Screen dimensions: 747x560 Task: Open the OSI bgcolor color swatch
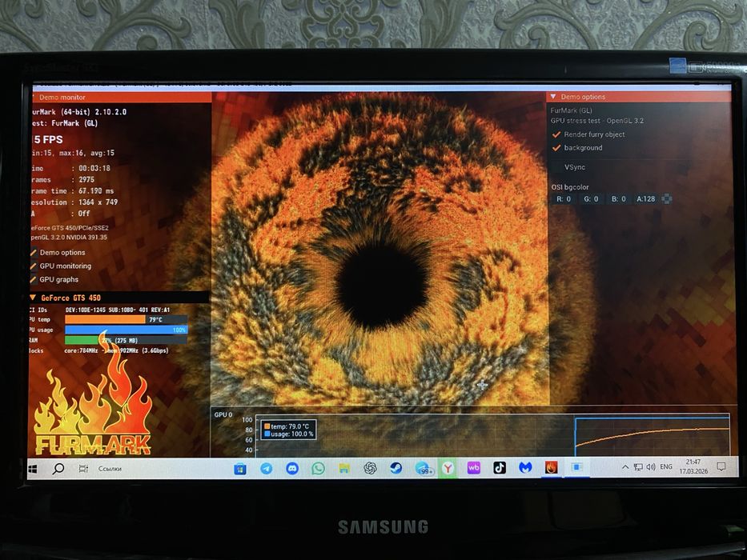point(667,199)
